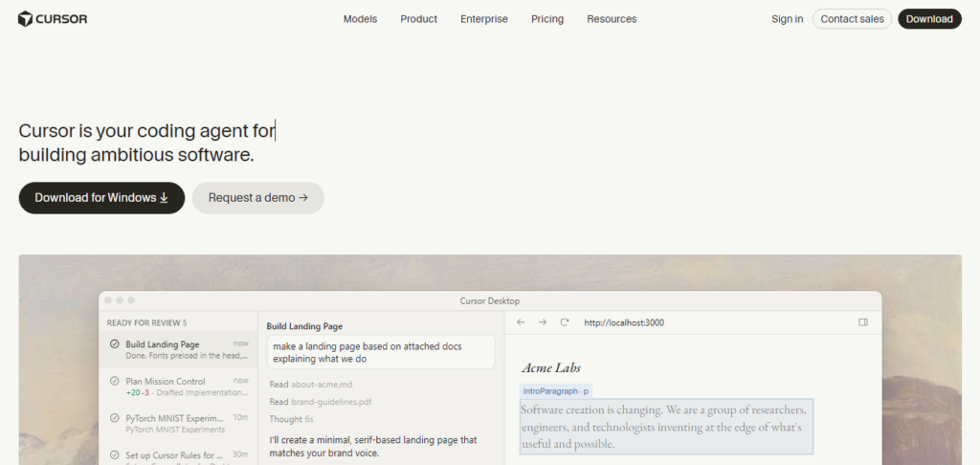Click the highlighted intro paragraph in preview
Viewport: 980px width, 465px height.
[666, 427]
